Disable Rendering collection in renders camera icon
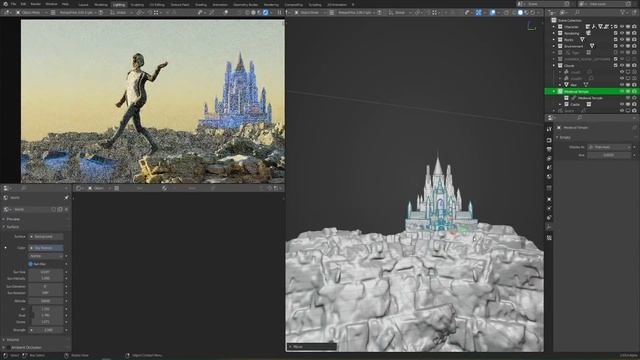 tap(634, 33)
